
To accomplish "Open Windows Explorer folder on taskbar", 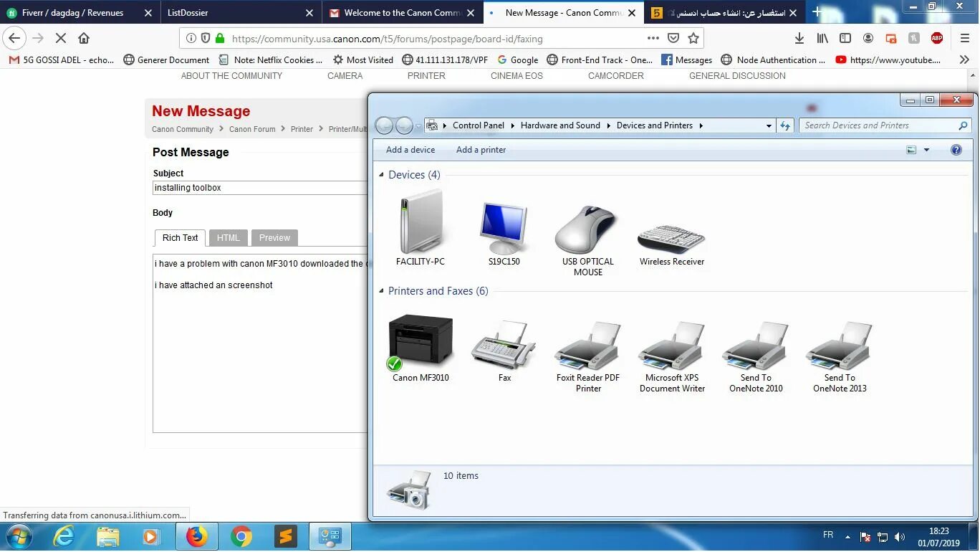I will coord(108,536).
